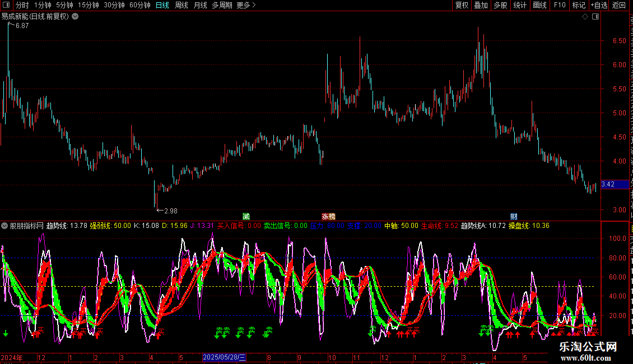Switch to the 月线 monthly chart

point(200,5)
